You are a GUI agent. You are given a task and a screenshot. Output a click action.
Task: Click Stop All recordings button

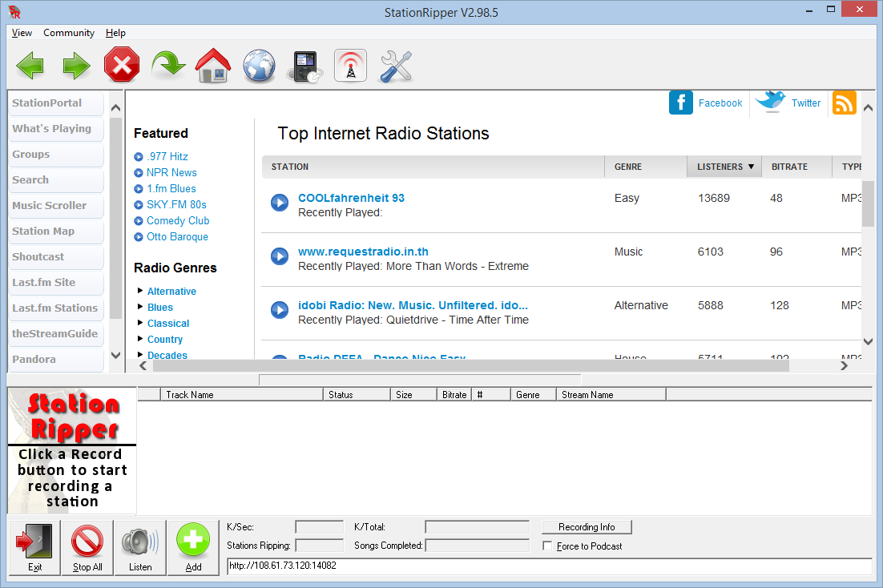tap(87, 547)
